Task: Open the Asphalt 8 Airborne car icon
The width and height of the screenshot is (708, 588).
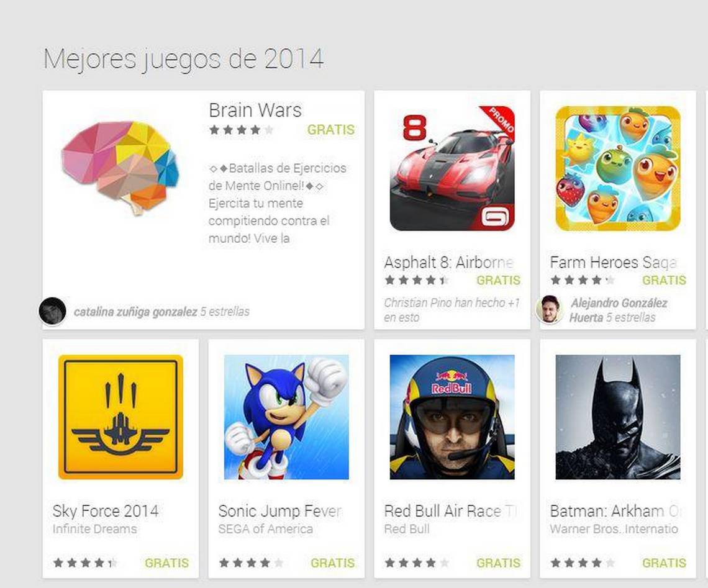Action: (452, 168)
